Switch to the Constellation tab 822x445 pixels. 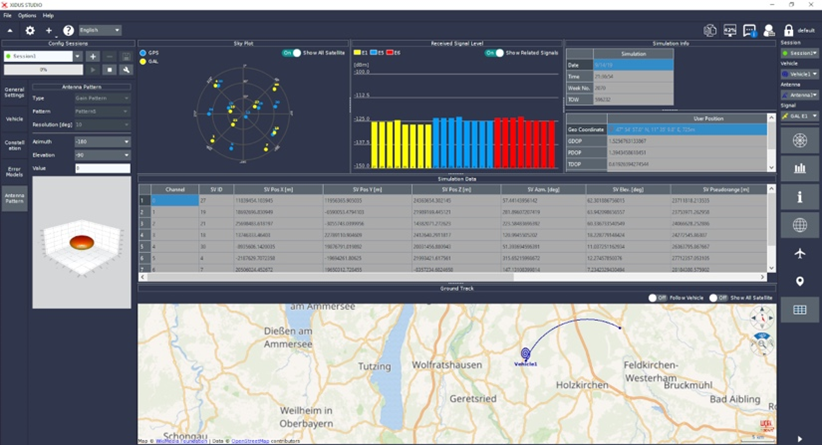(14, 145)
